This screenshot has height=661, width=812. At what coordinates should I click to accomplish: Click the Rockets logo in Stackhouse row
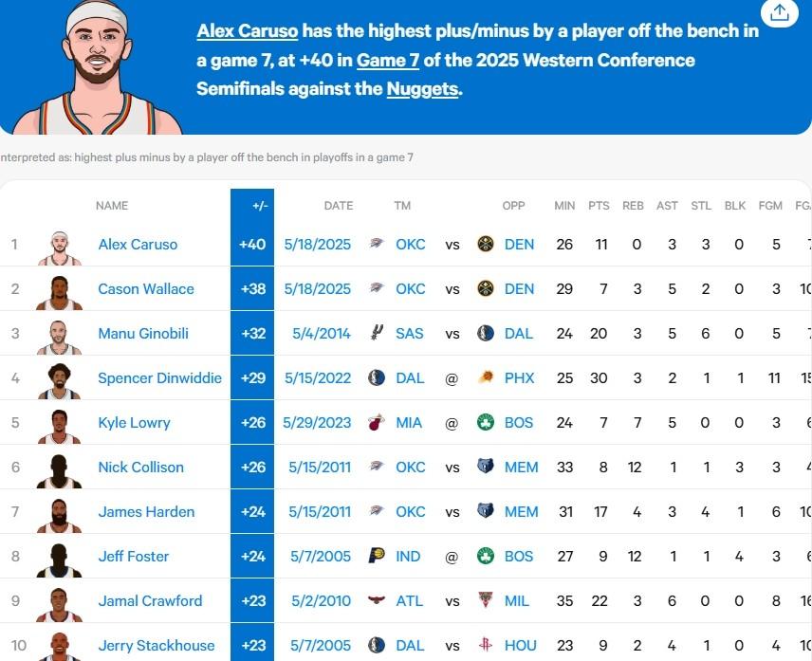(x=486, y=645)
